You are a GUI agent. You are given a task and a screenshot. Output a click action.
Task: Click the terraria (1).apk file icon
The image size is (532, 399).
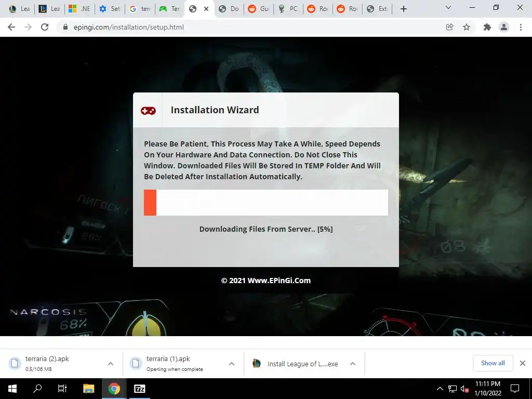point(136,363)
